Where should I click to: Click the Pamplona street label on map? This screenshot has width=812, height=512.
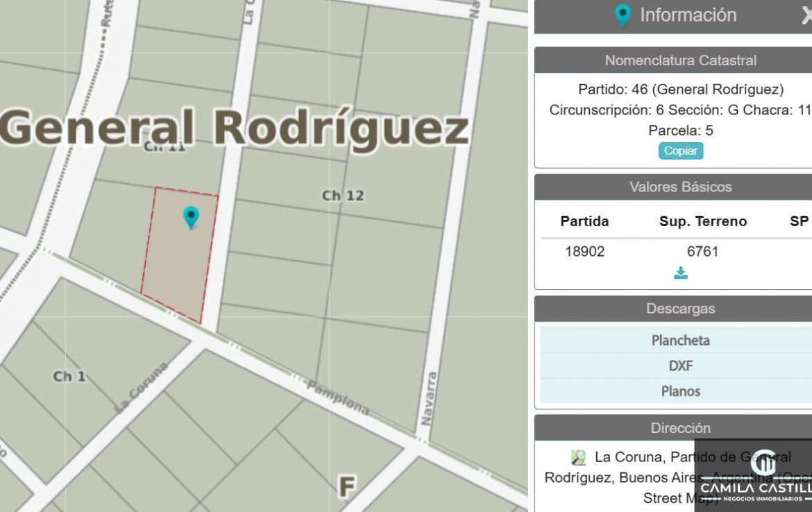[x=338, y=399]
